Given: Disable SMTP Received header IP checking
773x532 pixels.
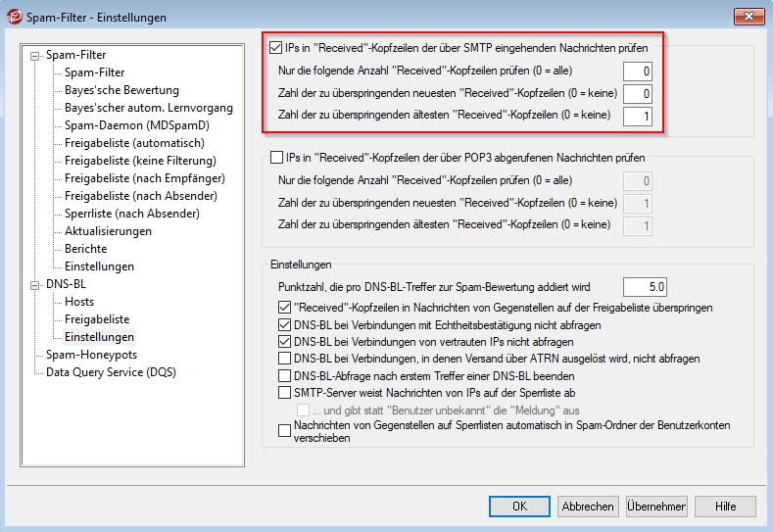Looking at the screenshot, I should [276, 46].
